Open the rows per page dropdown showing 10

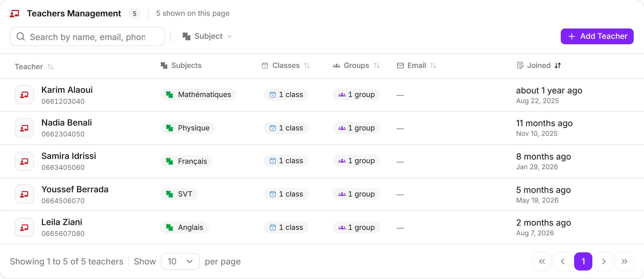click(x=180, y=261)
